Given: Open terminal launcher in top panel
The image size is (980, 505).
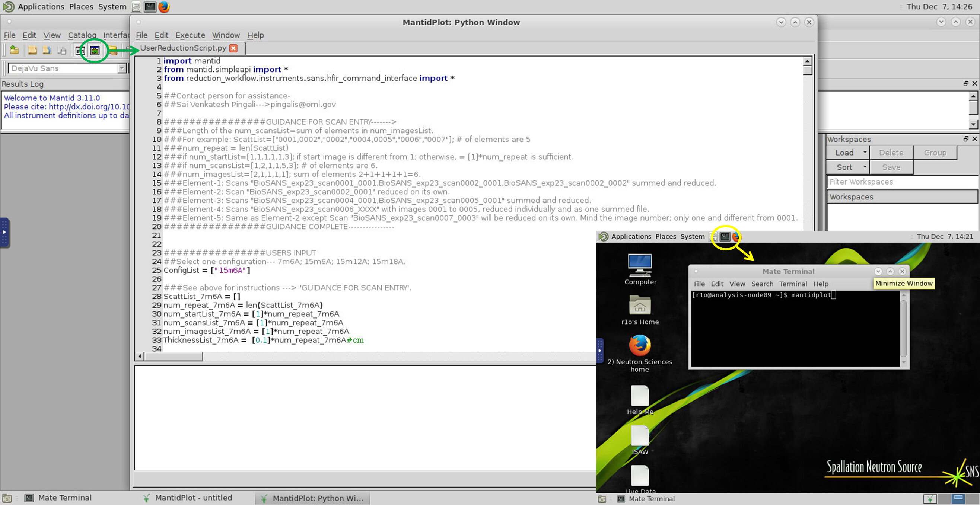Looking at the screenshot, I should [x=150, y=7].
